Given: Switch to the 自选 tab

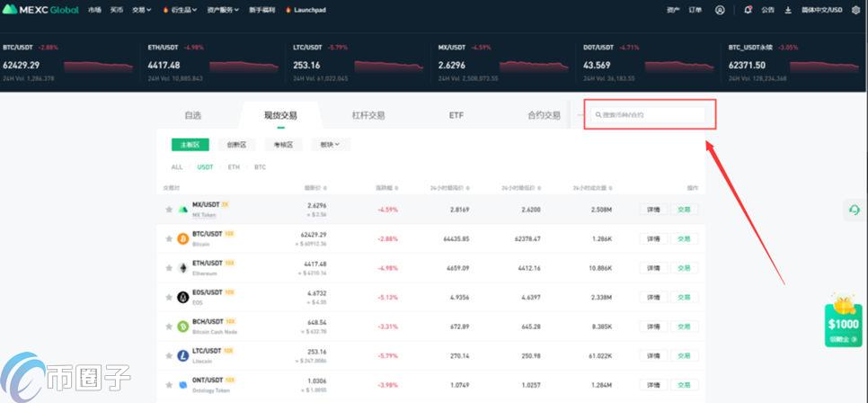Looking at the screenshot, I should tap(192, 115).
